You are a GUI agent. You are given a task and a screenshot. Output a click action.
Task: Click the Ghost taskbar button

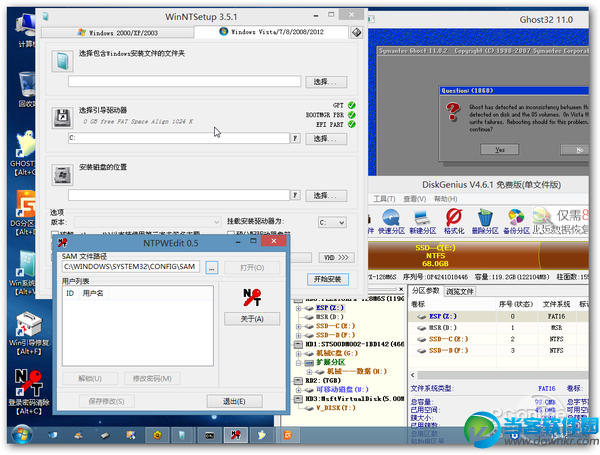pyautogui.click(x=261, y=435)
